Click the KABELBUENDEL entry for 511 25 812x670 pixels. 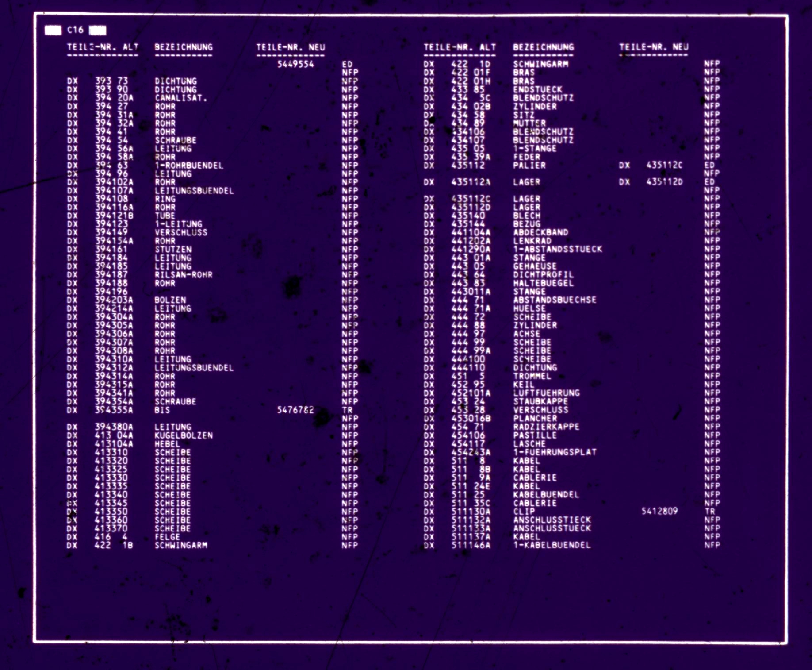546,494
